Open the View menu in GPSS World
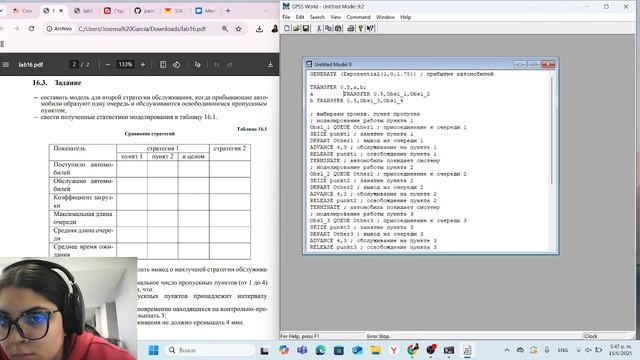The width and height of the screenshot is (640, 360). [336, 17]
